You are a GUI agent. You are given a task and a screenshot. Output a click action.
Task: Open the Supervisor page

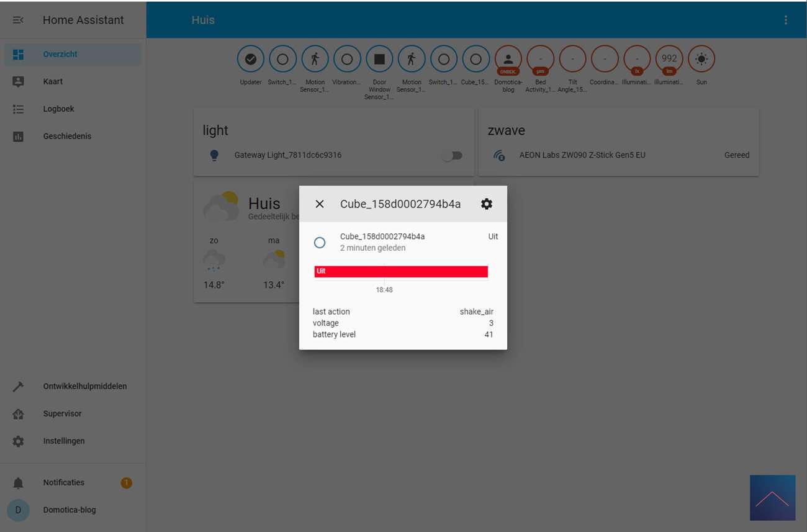click(x=62, y=413)
